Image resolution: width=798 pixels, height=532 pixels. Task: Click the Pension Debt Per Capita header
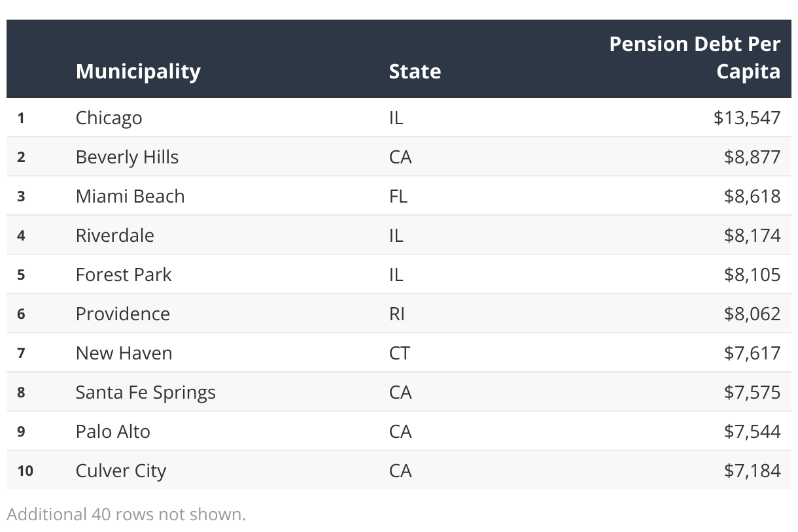(695, 58)
